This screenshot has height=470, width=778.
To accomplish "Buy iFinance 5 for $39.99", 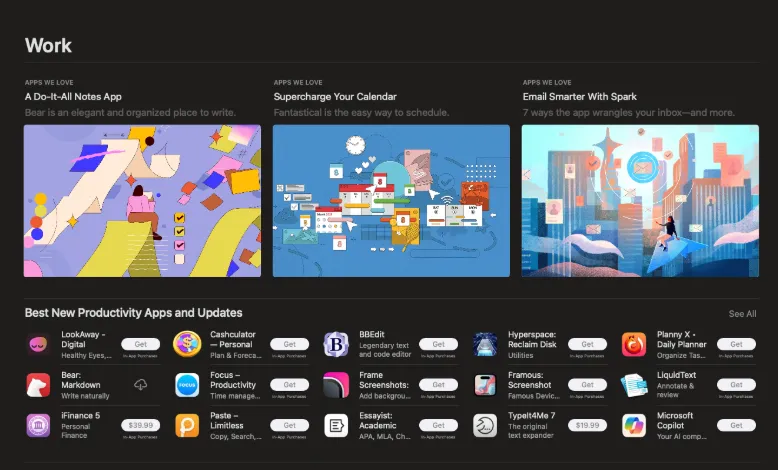I will (140, 425).
